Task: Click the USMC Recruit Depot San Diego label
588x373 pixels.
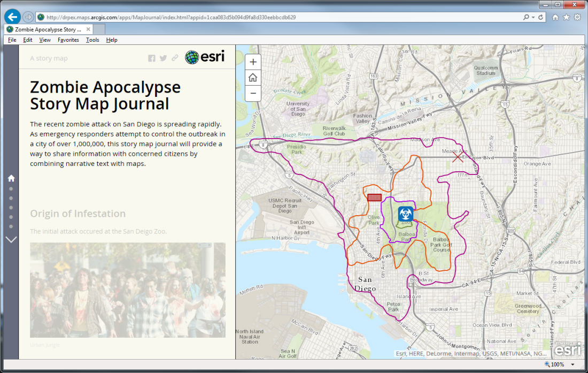Action: point(284,205)
